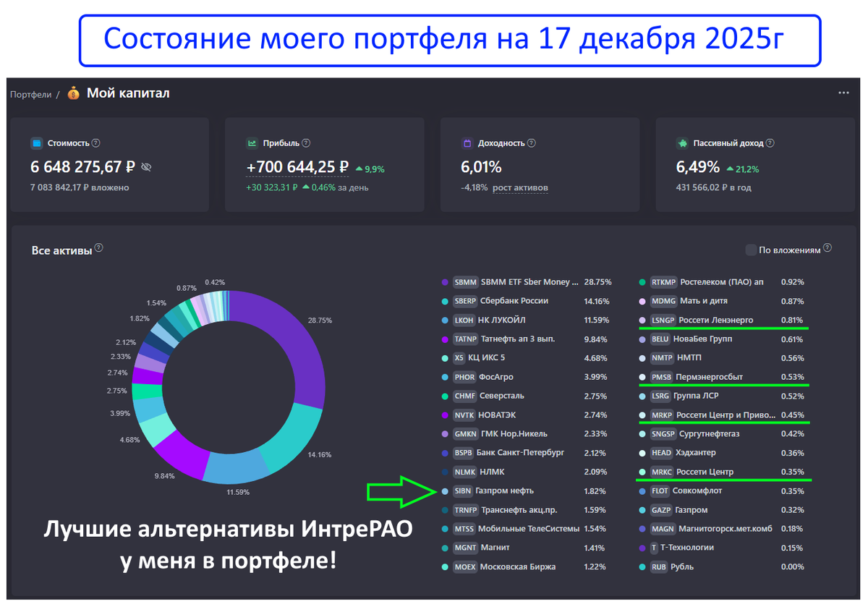Open Хэдхантер asset row
The width and height of the screenshot is (868, 607).
[x=723, y=453]
